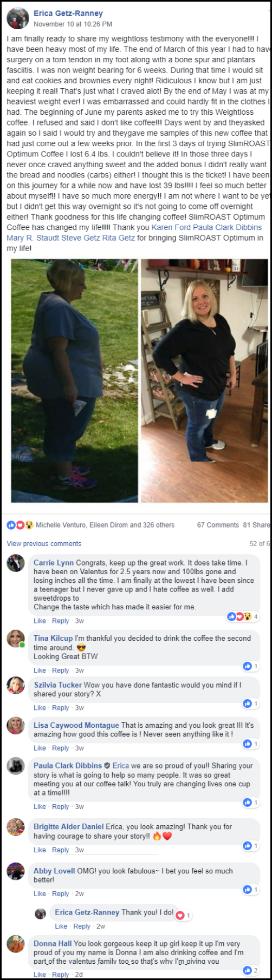Screen dimensions: 272x980
Task: Open Paula Clark Dibbins' avatar
Action: point(16,766)
